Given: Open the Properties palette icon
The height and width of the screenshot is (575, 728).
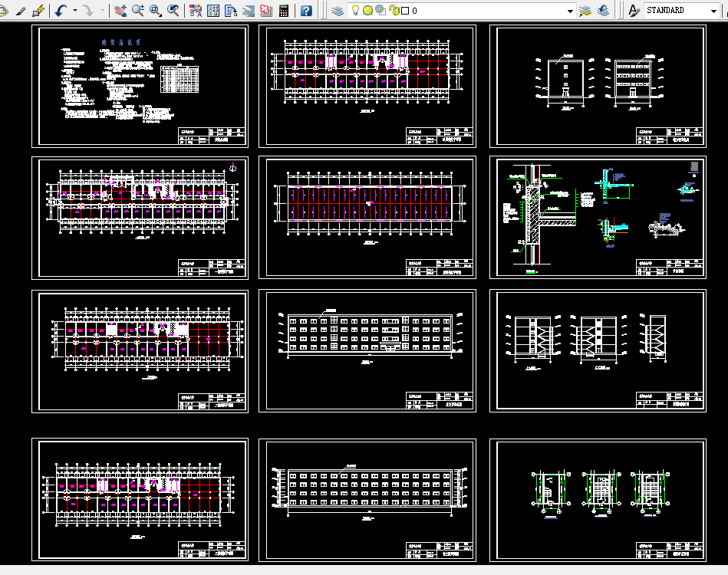Looking at the screenshot, I should (196, 10).
